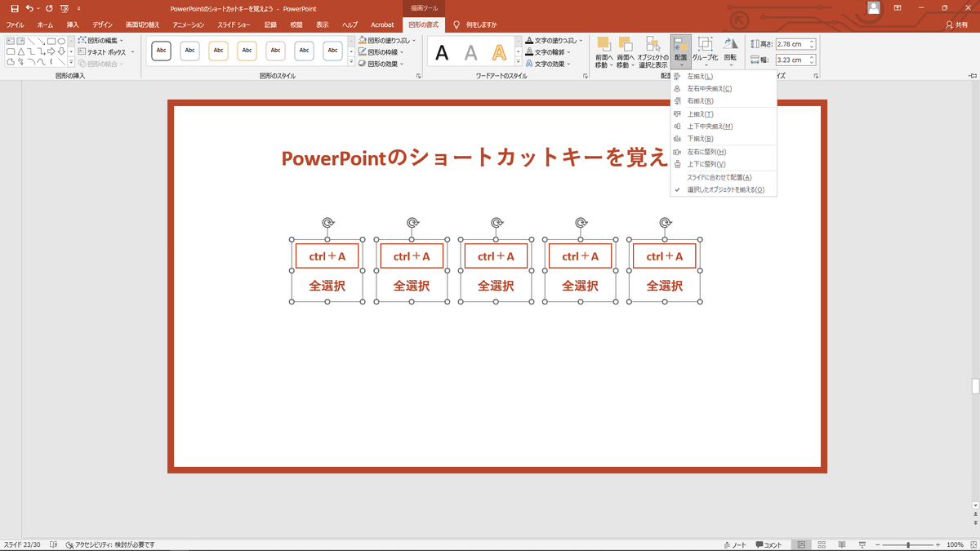Increase height with spinner up arrow
The image size is (980, 551).
[x=812, y=42]
